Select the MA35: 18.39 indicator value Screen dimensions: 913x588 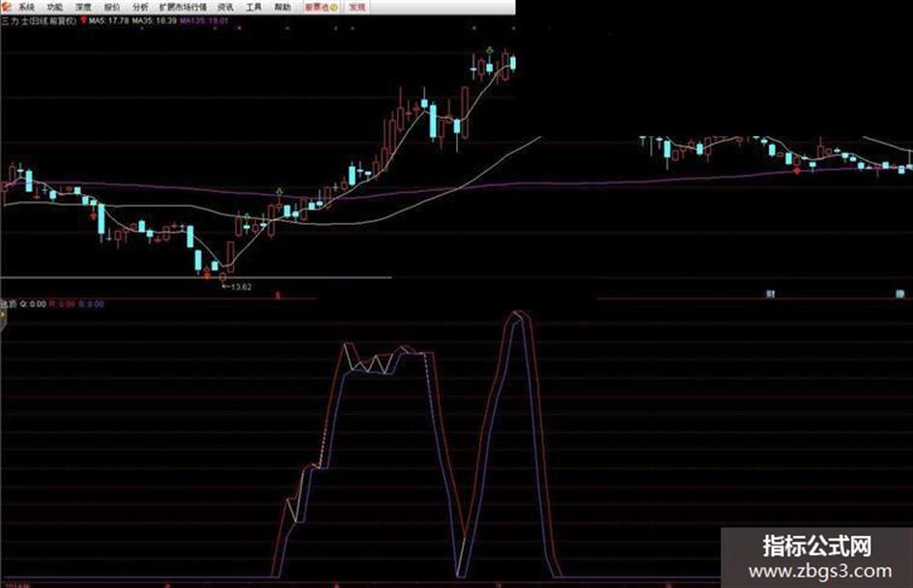tap(155, 21)
